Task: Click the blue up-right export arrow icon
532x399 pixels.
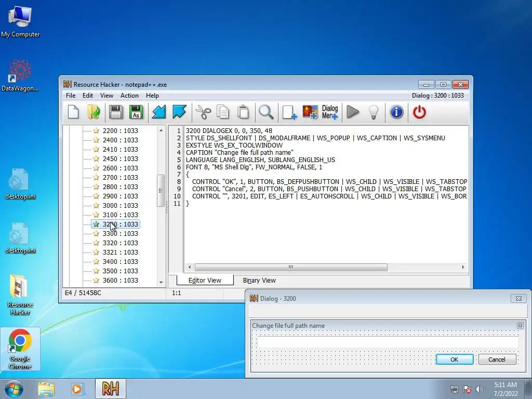Action: click(179, 112)
